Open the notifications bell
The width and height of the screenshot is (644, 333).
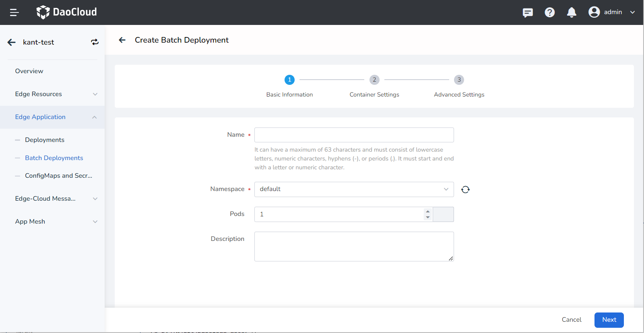(x=571, y=12)
